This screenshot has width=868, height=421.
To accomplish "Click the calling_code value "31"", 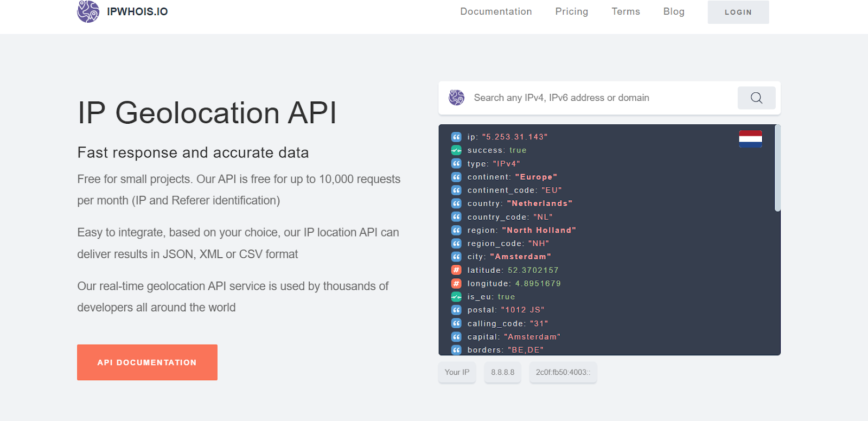I will coord(539,323).
